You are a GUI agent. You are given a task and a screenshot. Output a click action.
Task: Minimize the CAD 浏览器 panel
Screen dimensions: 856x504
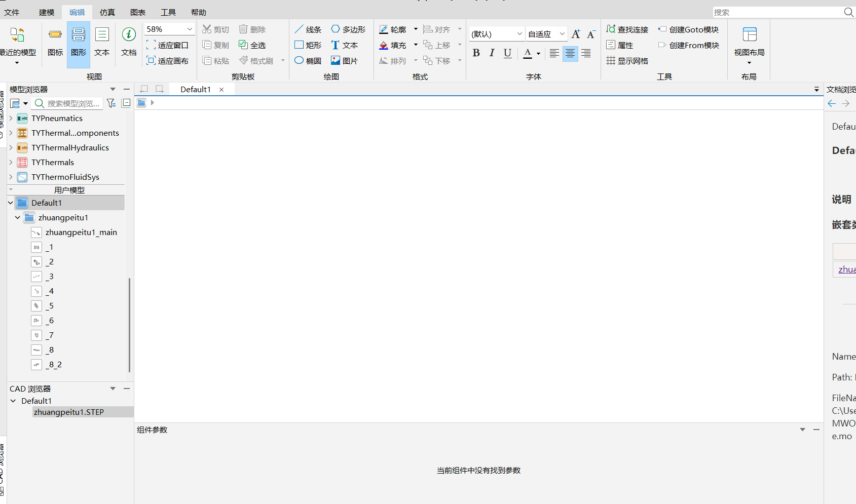click(x=127, y=389)
